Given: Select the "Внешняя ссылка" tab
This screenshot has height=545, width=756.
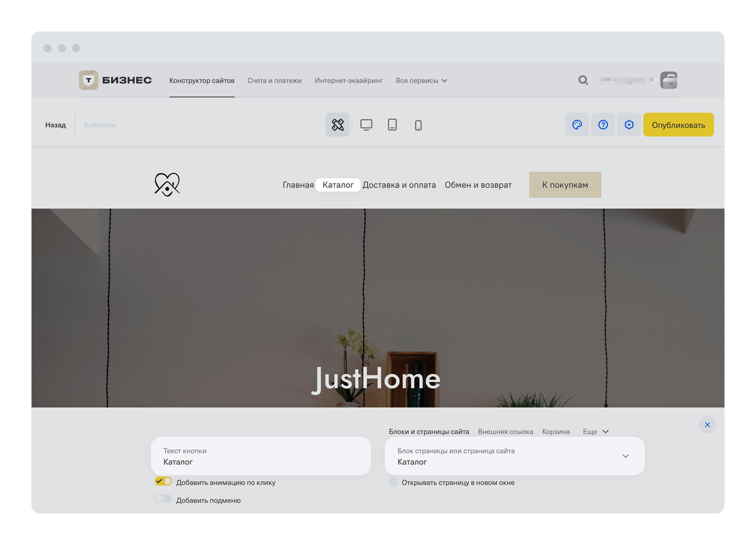Looking at the screenshot, I should pos(505,432).
